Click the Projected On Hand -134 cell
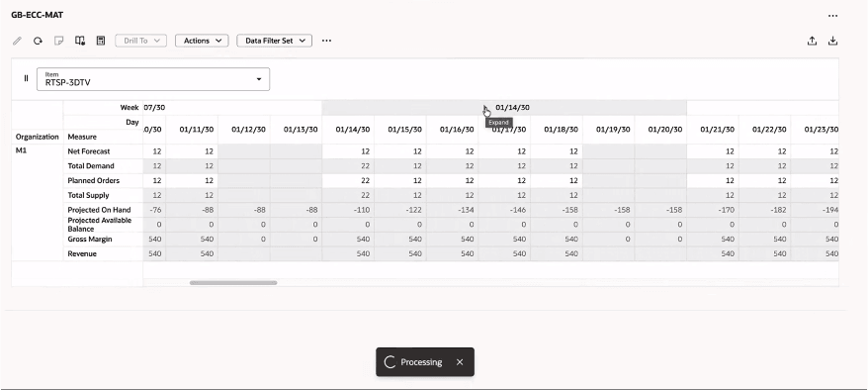This screenshot has height=390, width=868. pos(452,210)
